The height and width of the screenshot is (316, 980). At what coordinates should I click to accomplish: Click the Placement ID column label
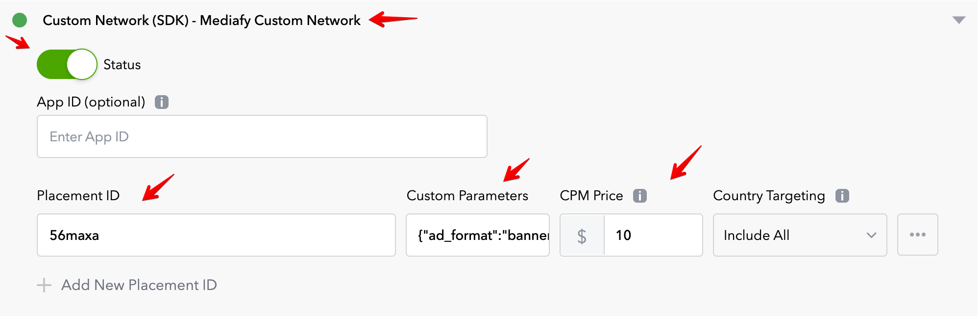[x=78, y=196]
